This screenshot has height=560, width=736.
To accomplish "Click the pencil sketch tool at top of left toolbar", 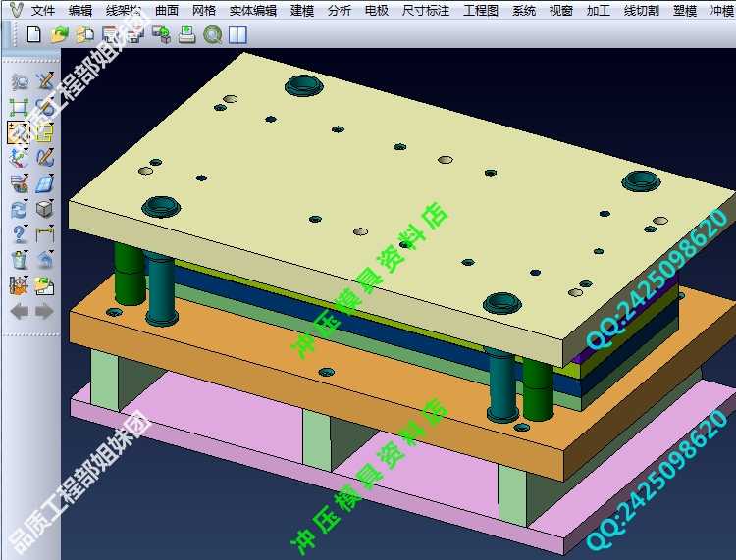I will click(45, 81).
